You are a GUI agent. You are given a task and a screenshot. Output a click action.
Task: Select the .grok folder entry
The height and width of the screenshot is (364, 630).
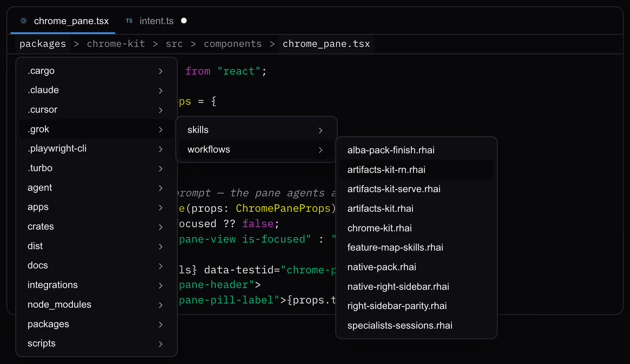(x=97, y=129)
